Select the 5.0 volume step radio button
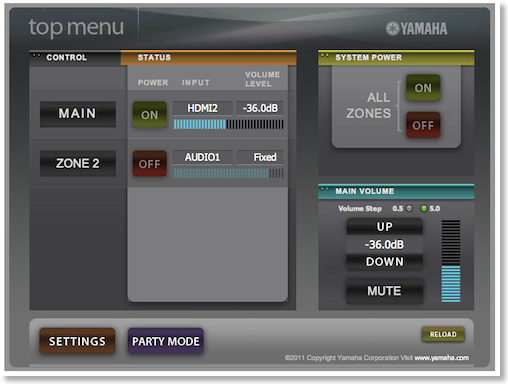 (424, 209)
